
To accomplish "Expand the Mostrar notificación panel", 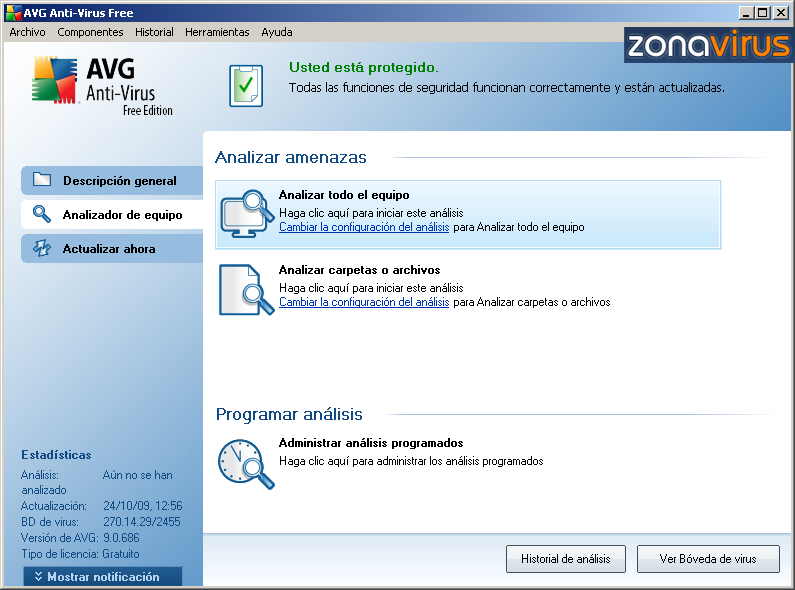I will point(103,577).
